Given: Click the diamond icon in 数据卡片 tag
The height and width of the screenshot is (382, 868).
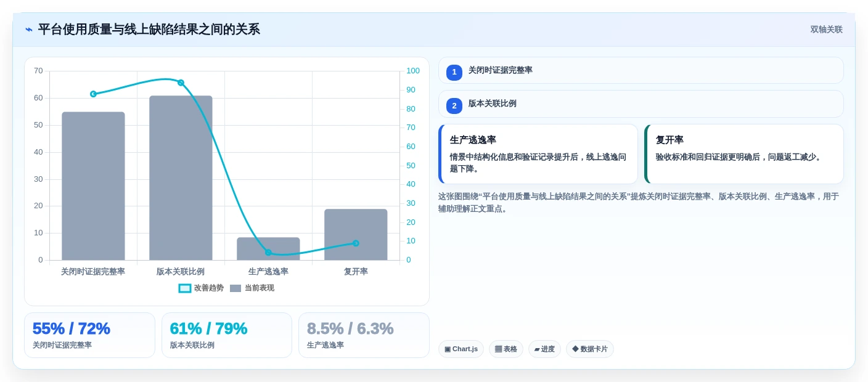Looking at the screenshot, I should (575, 349).
